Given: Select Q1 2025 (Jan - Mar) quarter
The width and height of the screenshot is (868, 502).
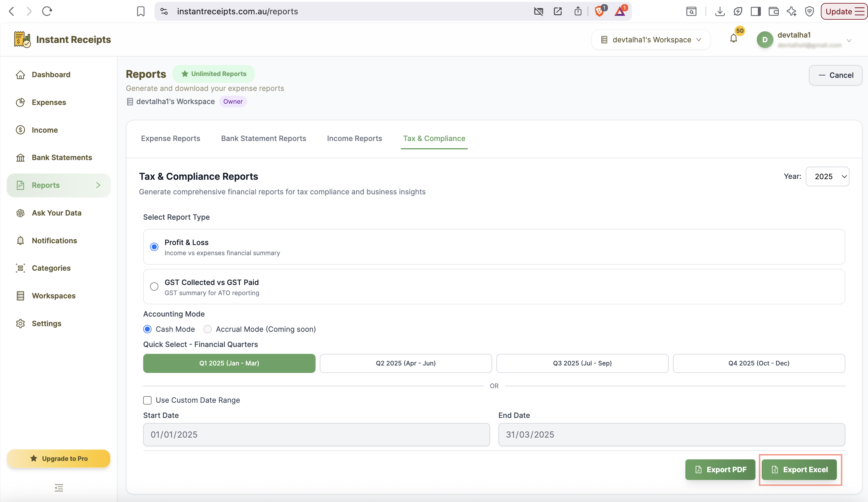Looking at the screenshot, I should point(229,363).
